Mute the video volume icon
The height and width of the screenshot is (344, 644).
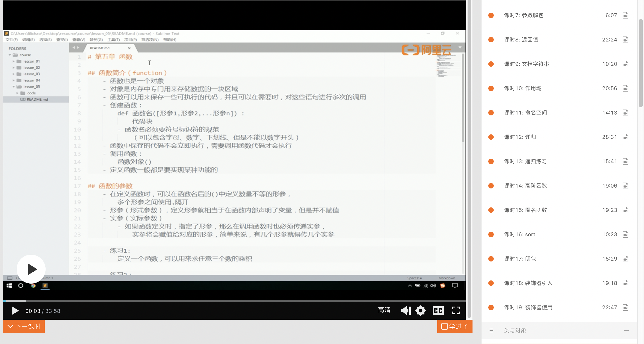[405, 311]
